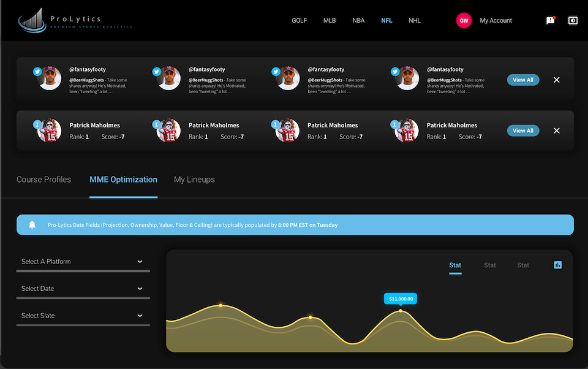Switch to the MLB section

coord(330,21)
